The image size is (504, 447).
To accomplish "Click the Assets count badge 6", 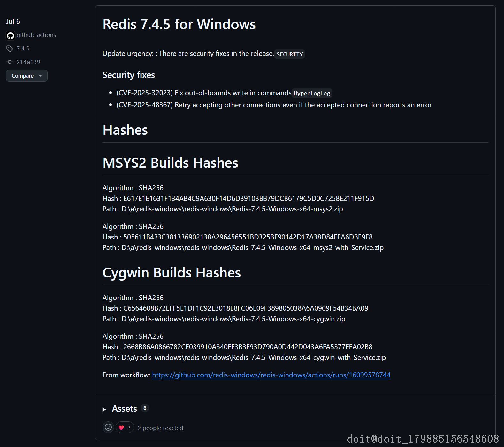I will 145,408.
